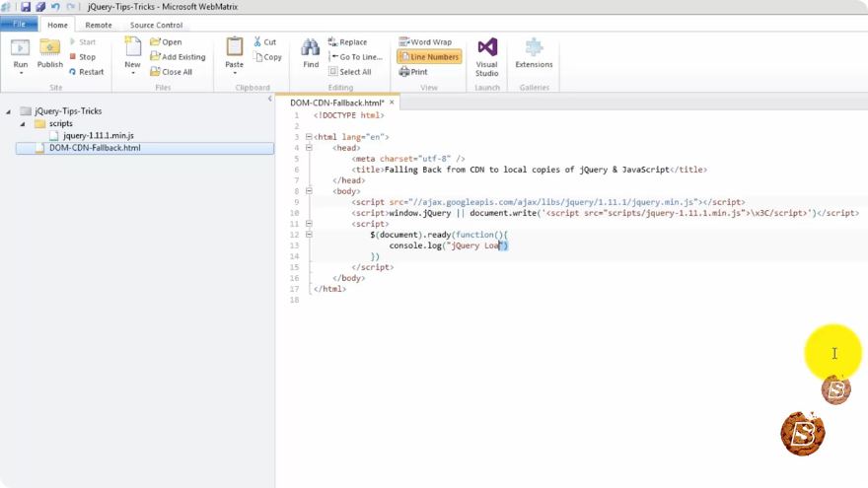The width and height of the screenshot is (868, 488).
Task: Click the Paste clipboard icon
Action: tap(234, 47)
